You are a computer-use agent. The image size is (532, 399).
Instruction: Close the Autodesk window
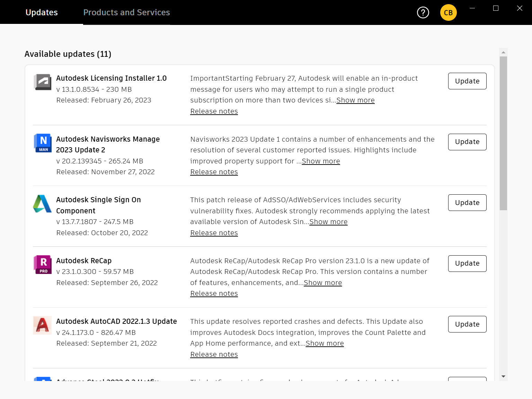coord(520,8)
